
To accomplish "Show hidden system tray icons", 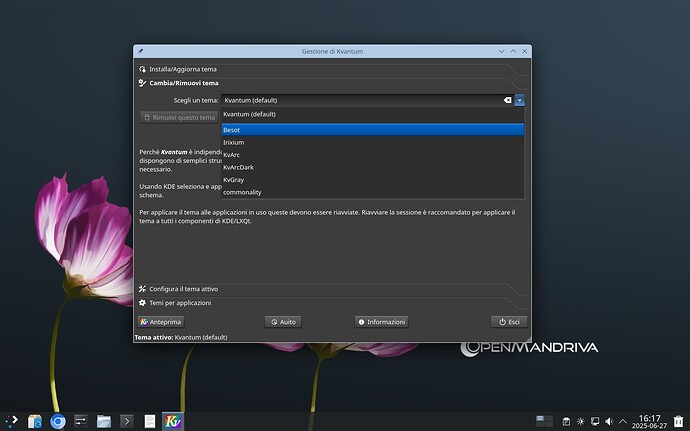I will (x=623, y=422).
